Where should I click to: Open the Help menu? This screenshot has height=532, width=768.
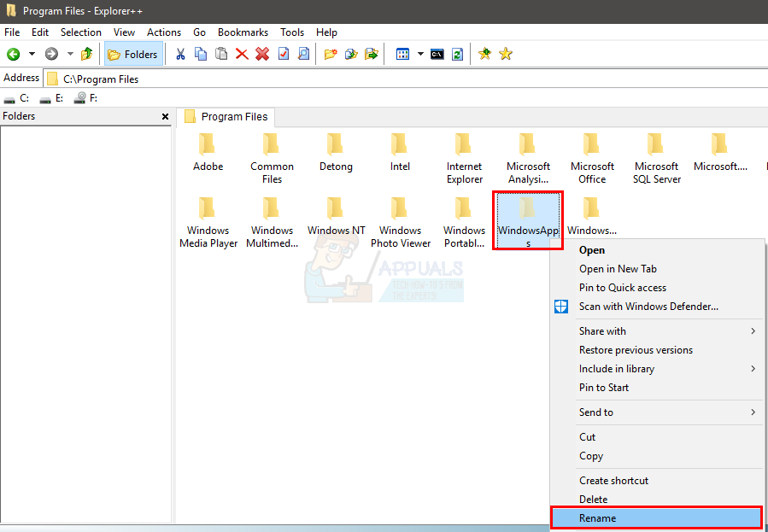point(326,32)
